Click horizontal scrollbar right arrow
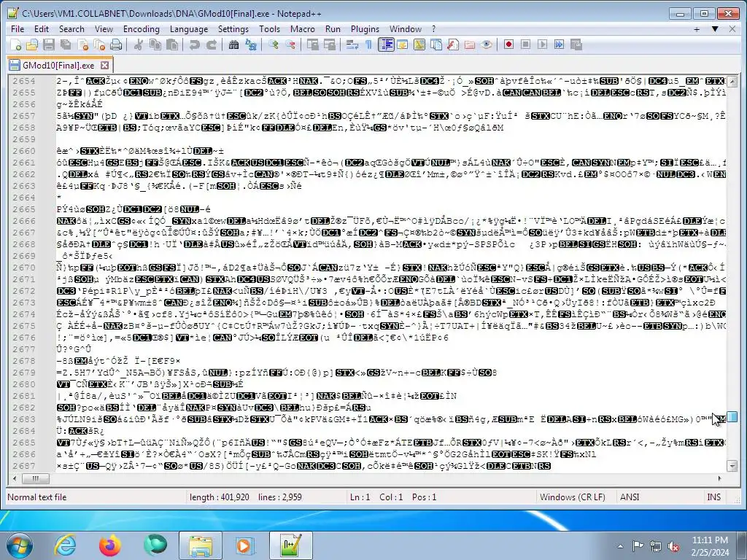The image size is (747, 560). 720,478
